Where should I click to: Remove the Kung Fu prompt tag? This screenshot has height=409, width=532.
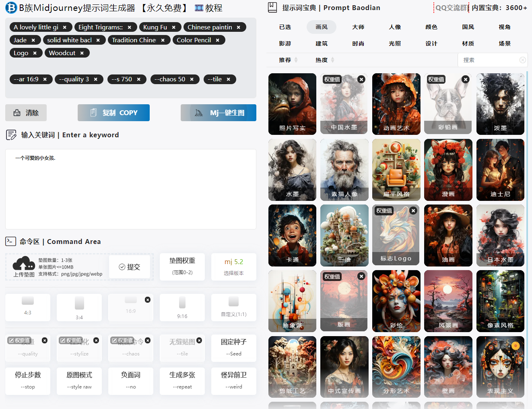tap(173, 27)
